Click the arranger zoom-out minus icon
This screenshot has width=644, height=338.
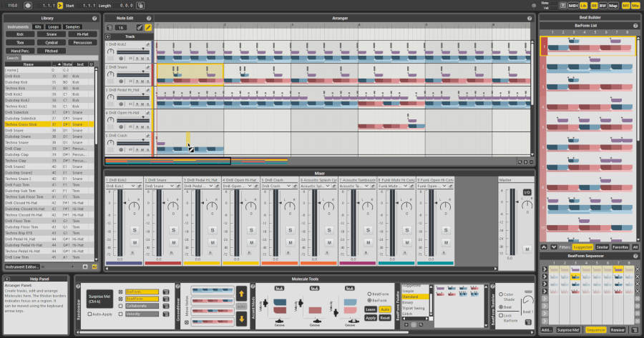pos(532,162)
